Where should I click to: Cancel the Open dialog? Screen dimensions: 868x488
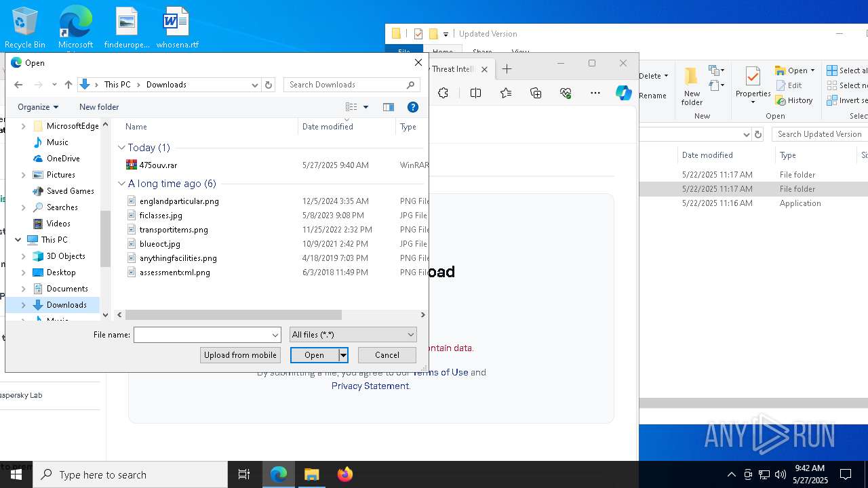tap(387, 355)
